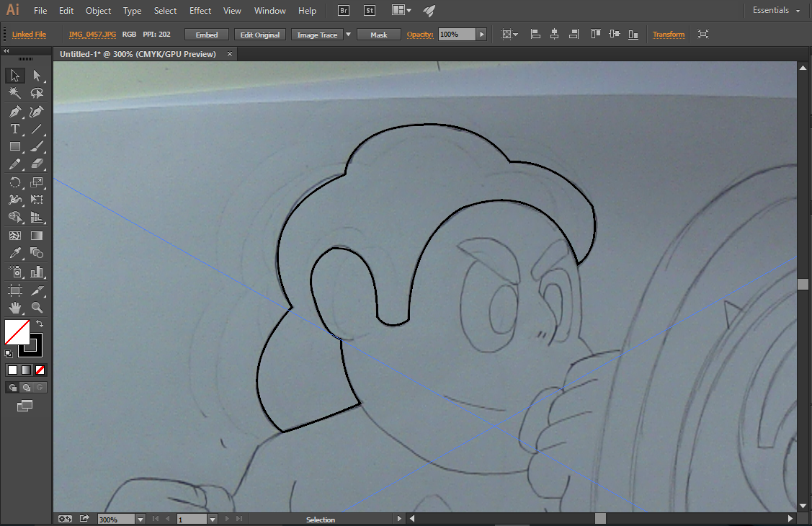
Task: Click the Stroke color swatch
Action: click(36, 351)
